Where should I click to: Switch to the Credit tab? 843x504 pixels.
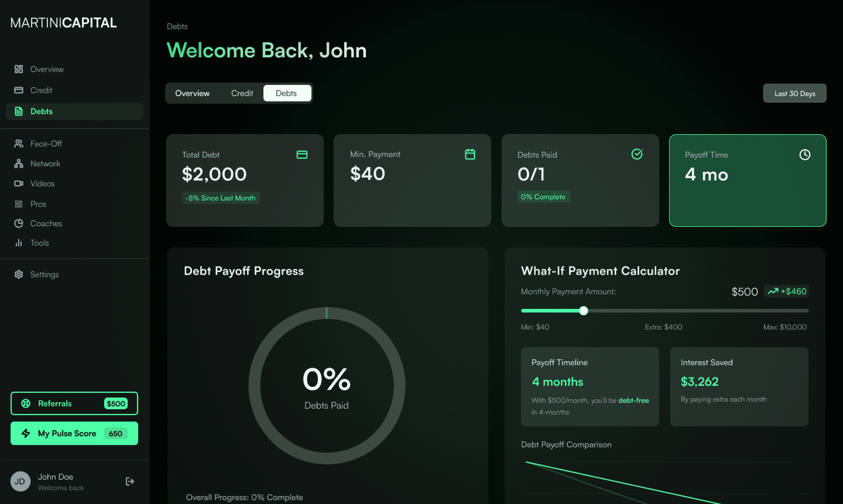tap(242, 93)
